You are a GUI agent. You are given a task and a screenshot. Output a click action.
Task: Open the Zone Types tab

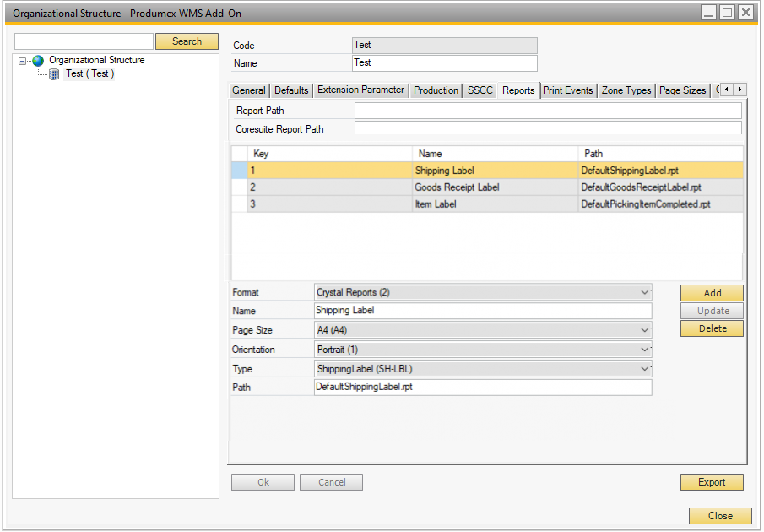tap(626, 90)
